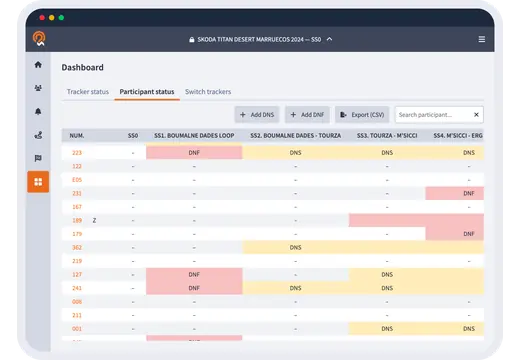This screenshot has height=360, width=520.
Task: Click DNF cell in SS4 for 179
Action: 455,234
